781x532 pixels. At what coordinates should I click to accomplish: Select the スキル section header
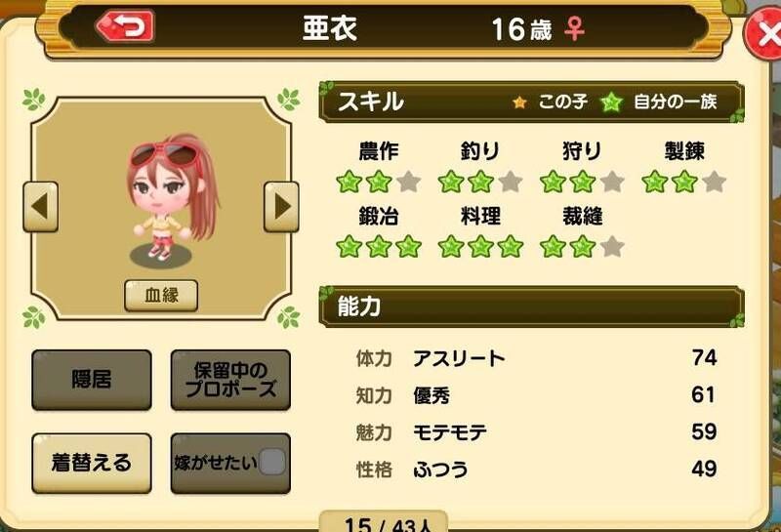531,102
